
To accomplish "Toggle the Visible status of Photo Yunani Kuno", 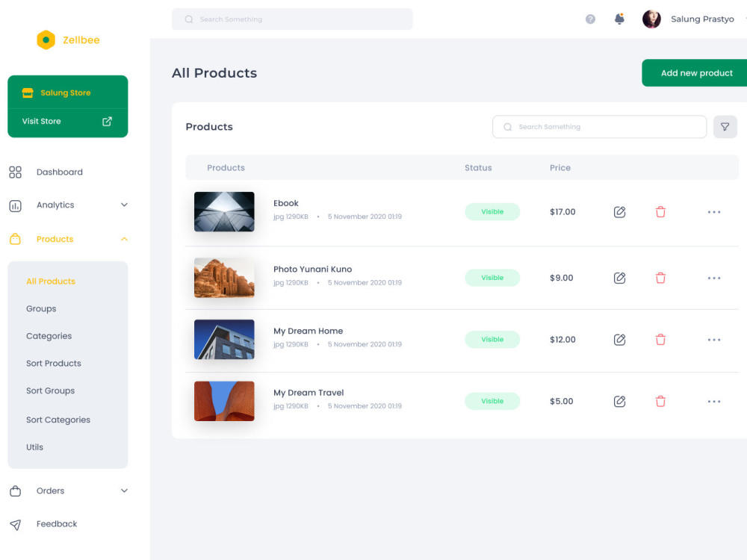I will (x=492, y=278).
